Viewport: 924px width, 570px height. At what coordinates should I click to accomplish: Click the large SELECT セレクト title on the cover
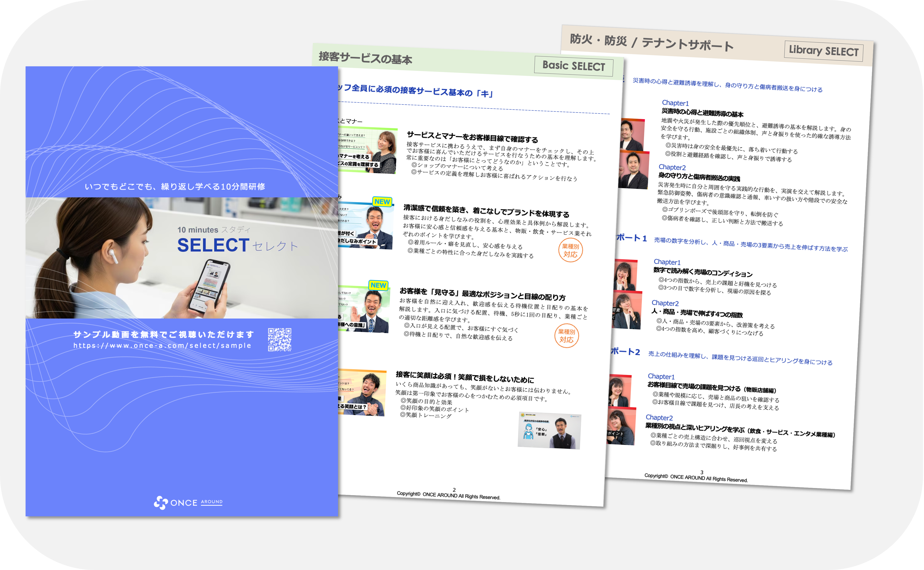pyautogui.click(x=238, y=246)
